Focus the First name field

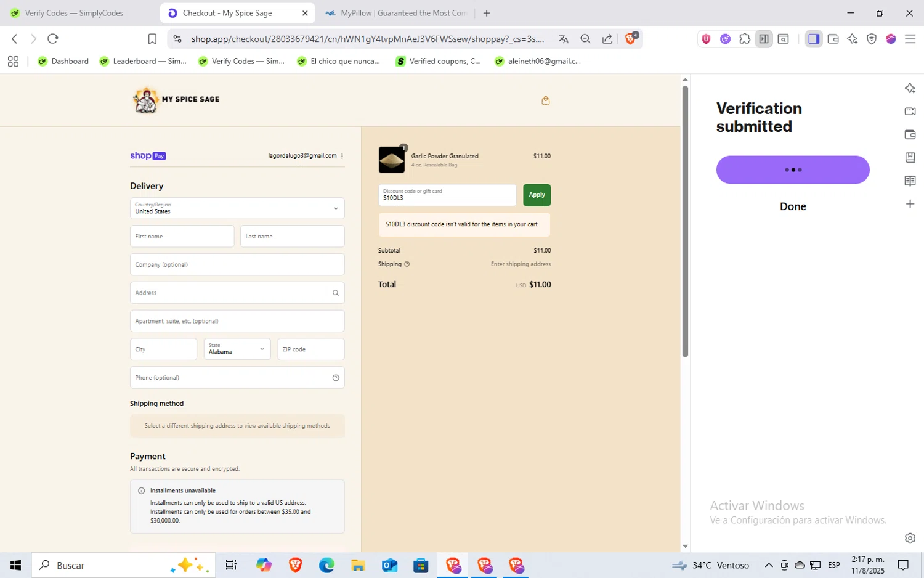click(x=182, y=236)
